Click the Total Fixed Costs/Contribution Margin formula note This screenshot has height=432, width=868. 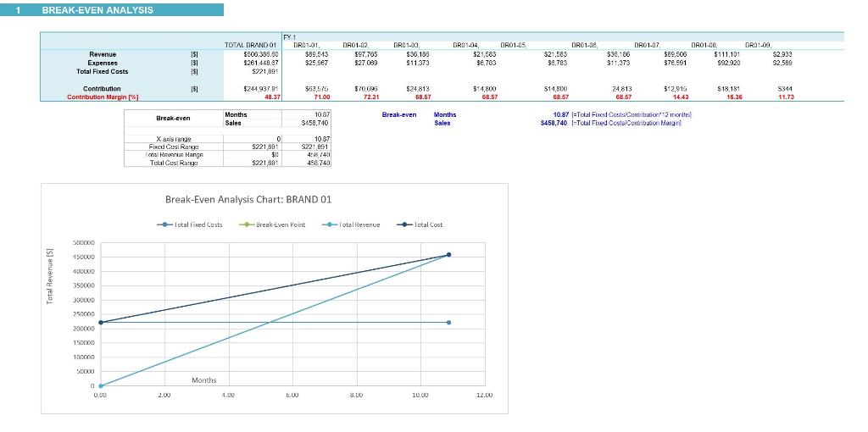pos(626,123)
